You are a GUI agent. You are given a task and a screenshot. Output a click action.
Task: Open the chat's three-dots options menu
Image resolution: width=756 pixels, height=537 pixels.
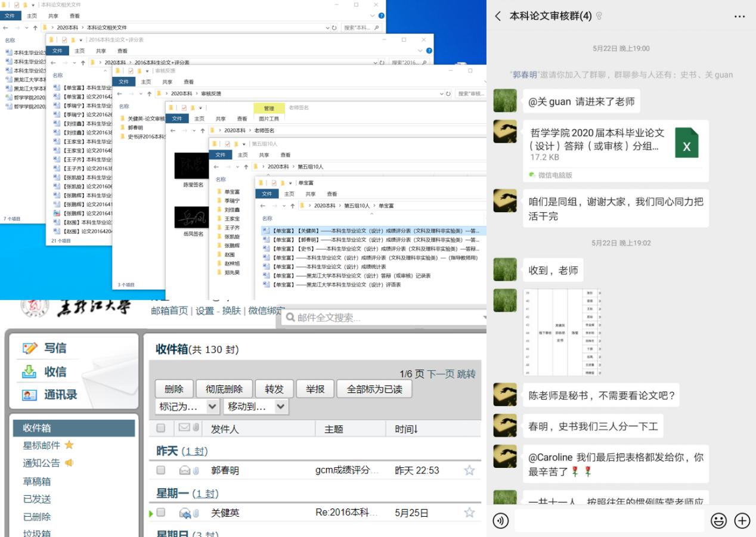coord(739,17)
